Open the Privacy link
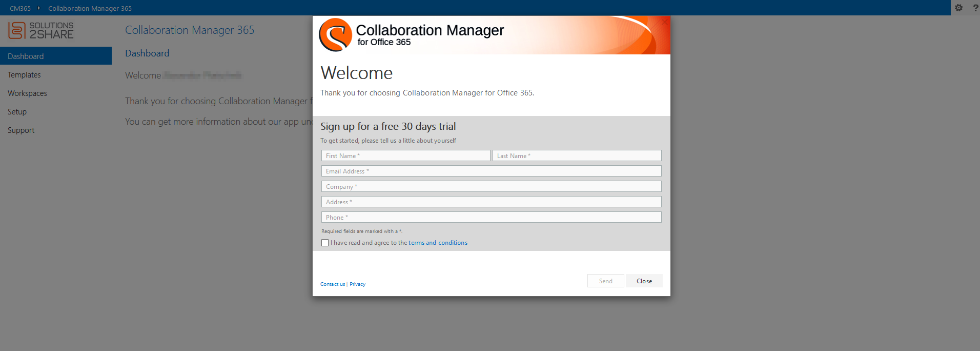 point(357,284)
